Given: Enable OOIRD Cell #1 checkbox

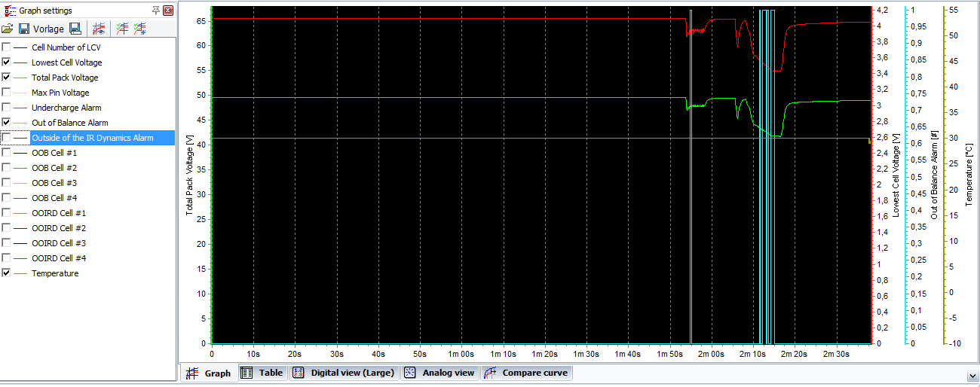Looking at the screenshot, I should point(6,213).
